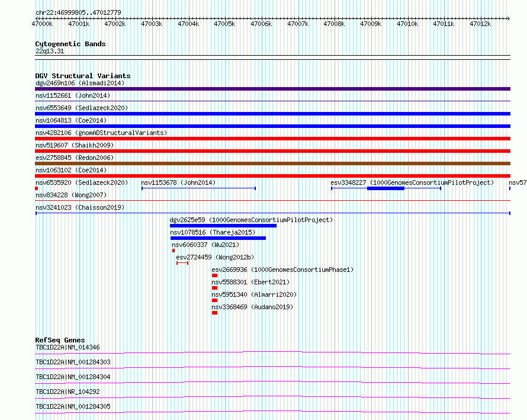Click the nsv6553649 (Sedlazeck2020) blue bar
The width and height of the screenshot is (527, 420).
point(272,114)
